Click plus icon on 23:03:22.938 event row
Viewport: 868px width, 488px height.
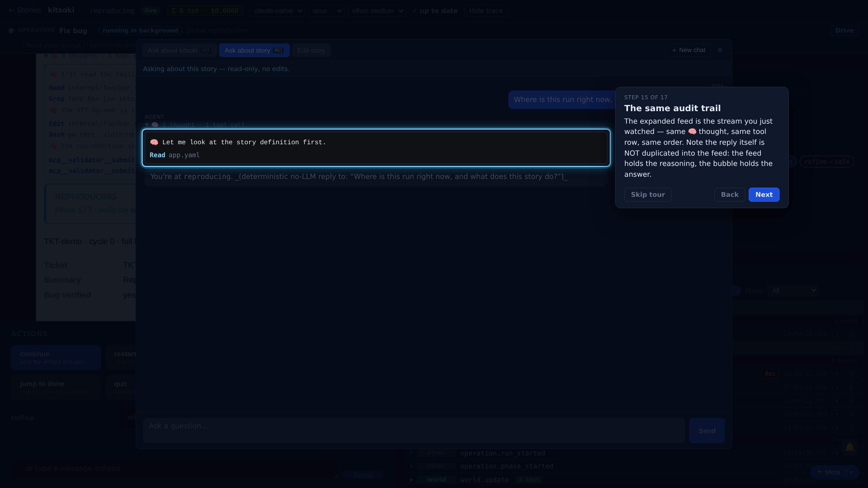click(837, 427)
